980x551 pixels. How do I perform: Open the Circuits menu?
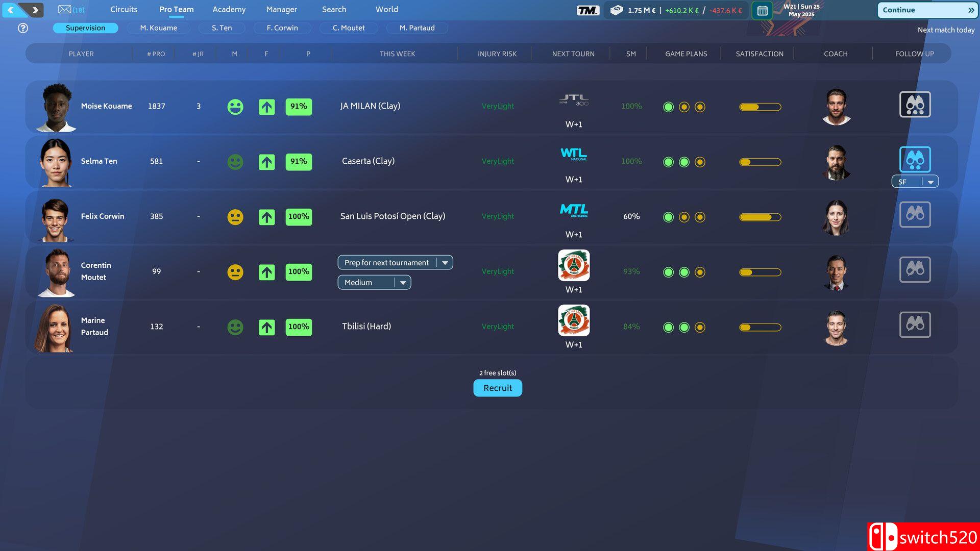(x=124, y=9)
